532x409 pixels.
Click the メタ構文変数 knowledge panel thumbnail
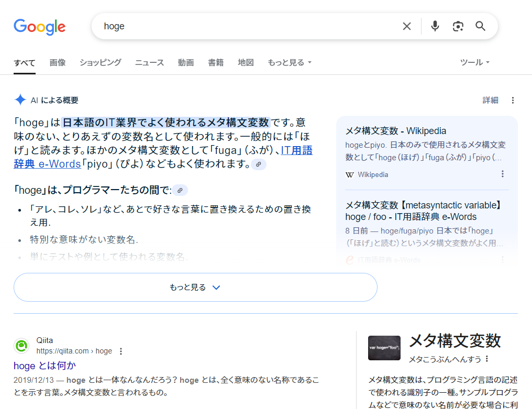pos(384,348)
